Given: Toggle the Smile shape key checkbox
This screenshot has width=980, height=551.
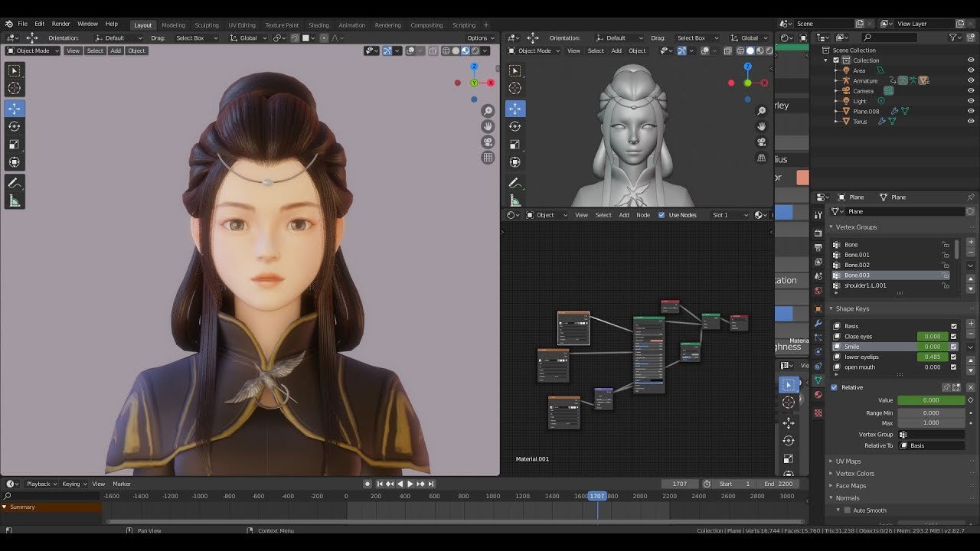Looking at the screenshot, I should pos(954,346).
